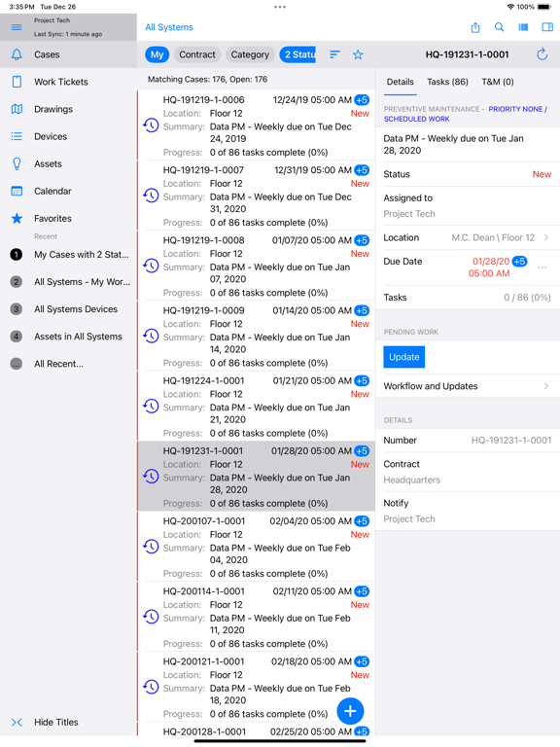Click the Hide Titles collapse icon
Viewport: 560px width, 747px height.
coord(17,723)
